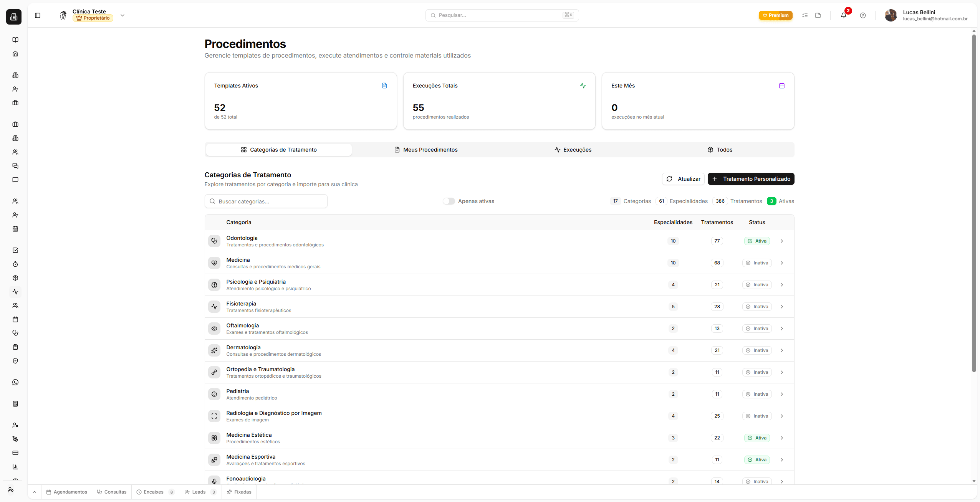Open the Clínica Teste dropdown
Viewport: 980px width, 502px height.
click(x=122, y=15)
